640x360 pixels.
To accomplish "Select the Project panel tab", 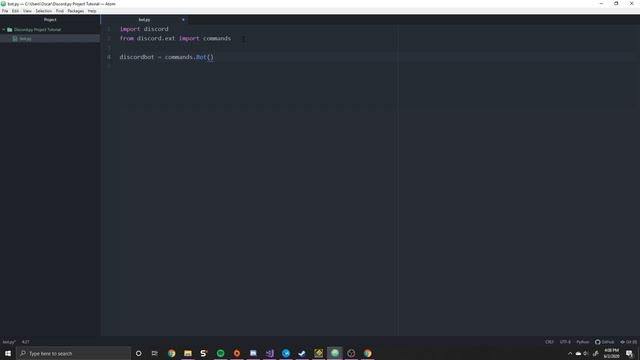I will coord(50,20).
